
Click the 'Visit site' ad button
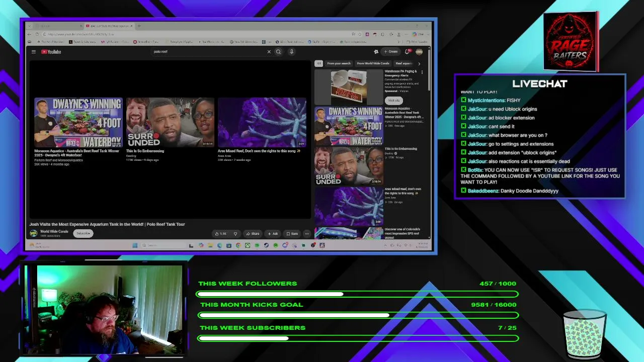[393, 100]
